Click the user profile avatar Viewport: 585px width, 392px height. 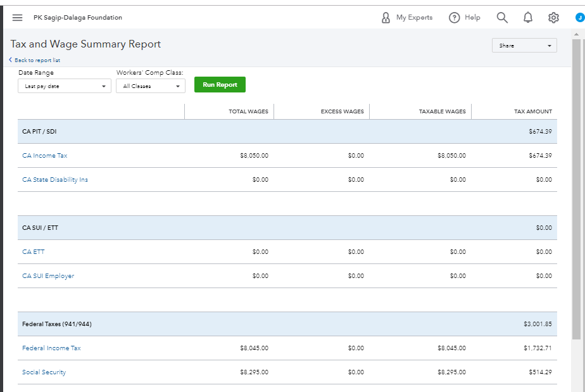[580, 17]
